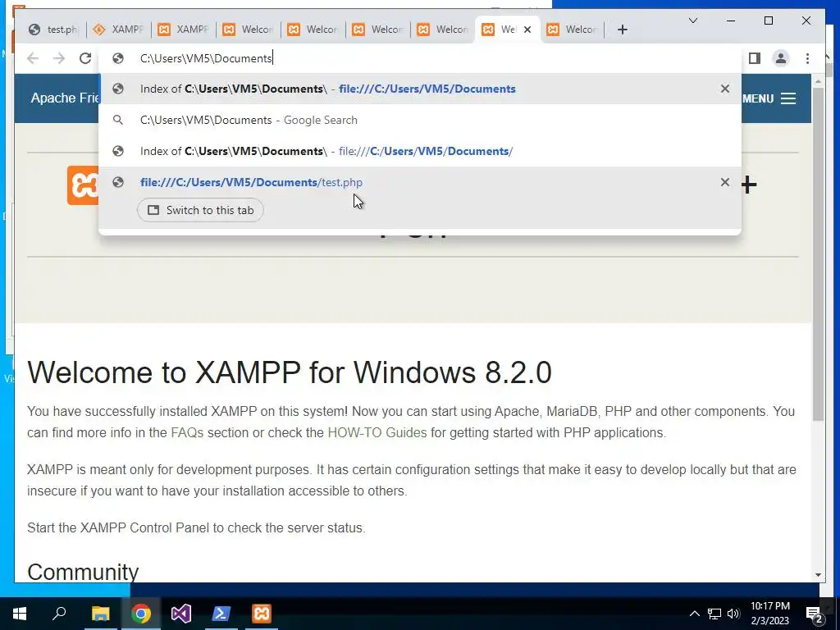Open PowerShell from the taskbar
The image size is (840, 630).
(x=221, y=614)
